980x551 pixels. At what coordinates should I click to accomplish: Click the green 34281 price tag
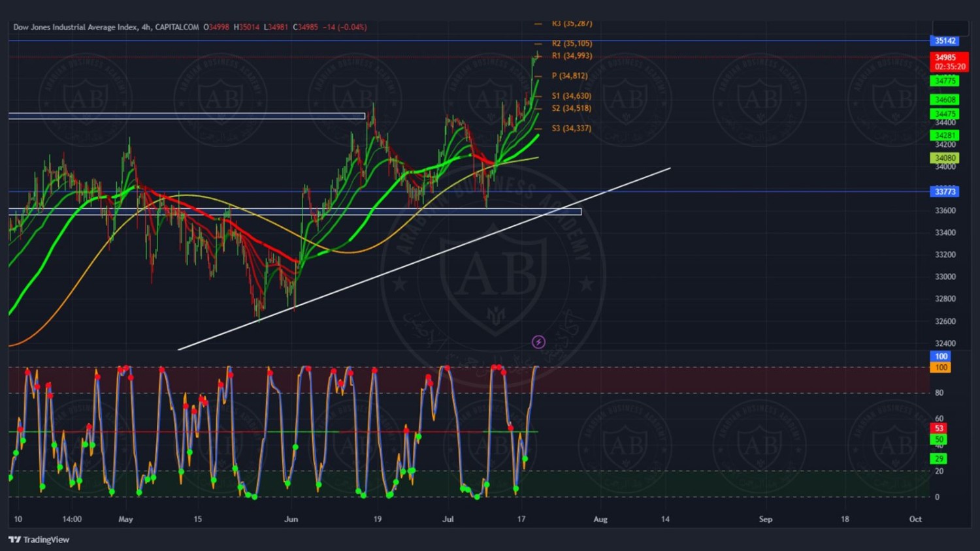[x=945, y=136]
